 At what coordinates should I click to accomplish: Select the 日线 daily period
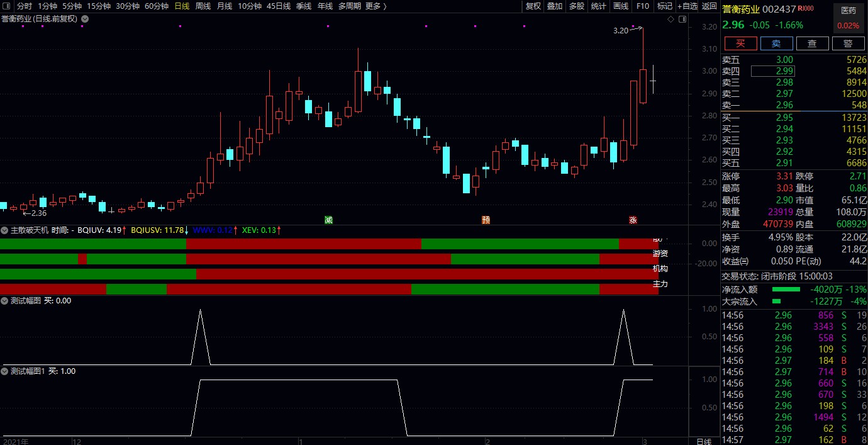182,6
